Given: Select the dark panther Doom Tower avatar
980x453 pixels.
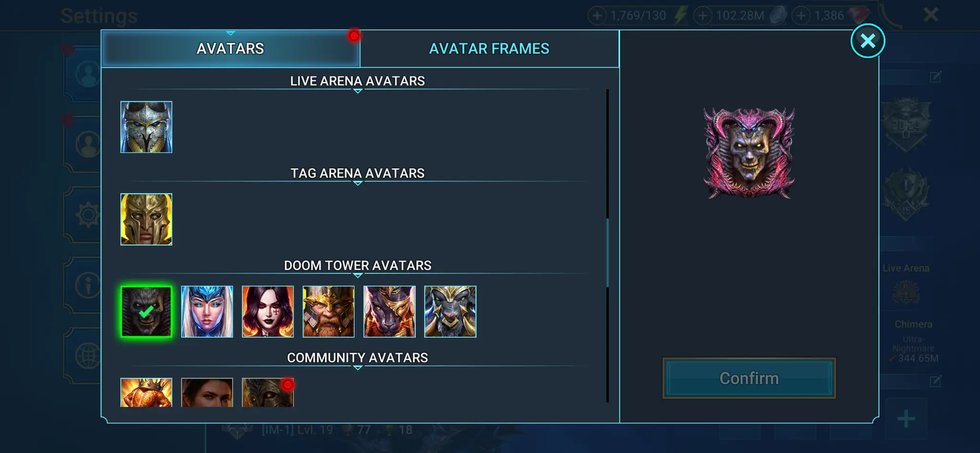Looking at the screenshot, I should point(389,312).
